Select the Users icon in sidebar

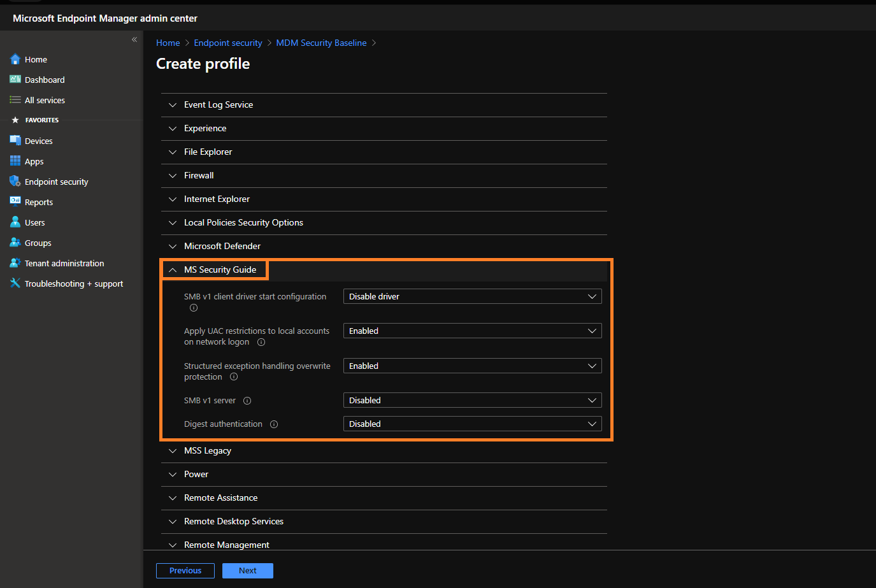click(x=15, y=222)
